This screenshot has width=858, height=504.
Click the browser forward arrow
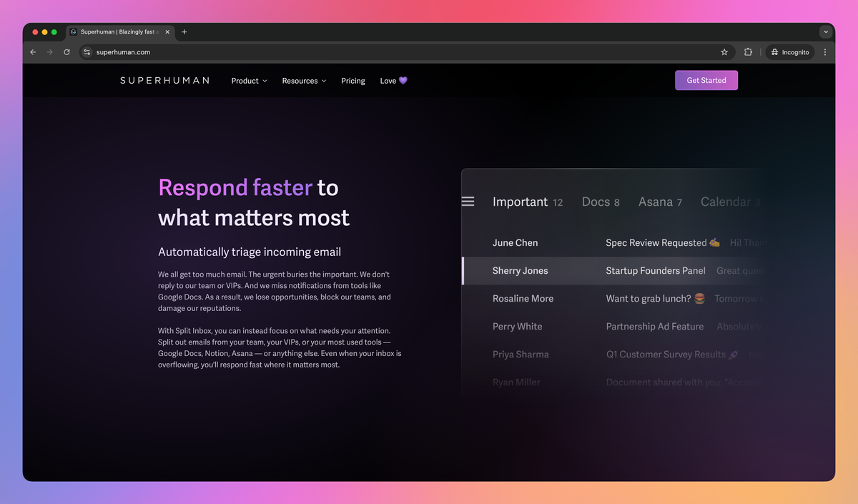[50, 52]
